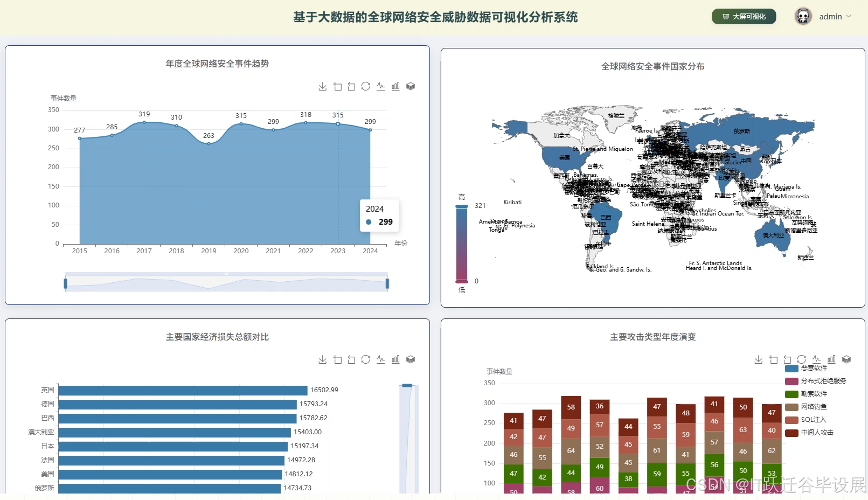Screen dimensions: 868x500
Task: Switch annual trend chart to line view
Action: (381, 86)
